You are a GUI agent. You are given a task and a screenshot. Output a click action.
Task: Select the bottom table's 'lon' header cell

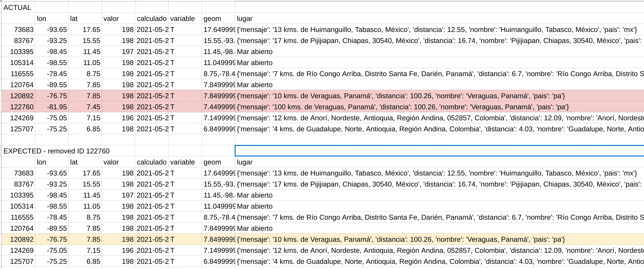[x=41, y=162]
